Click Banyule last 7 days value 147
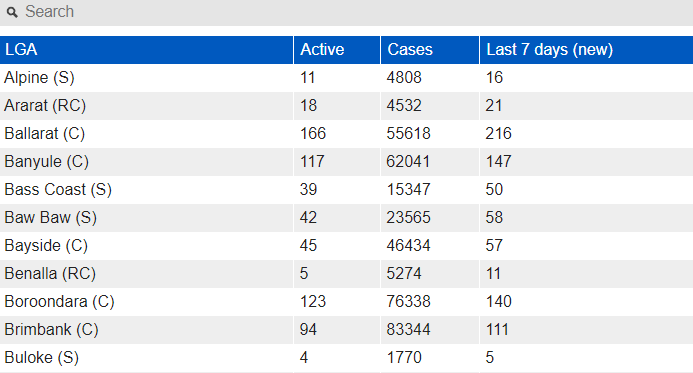The width and height of the screenshot is (693, 373). 499,162
